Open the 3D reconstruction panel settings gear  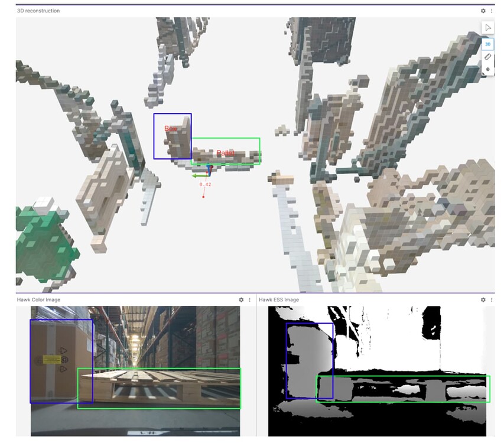(483, 11)
